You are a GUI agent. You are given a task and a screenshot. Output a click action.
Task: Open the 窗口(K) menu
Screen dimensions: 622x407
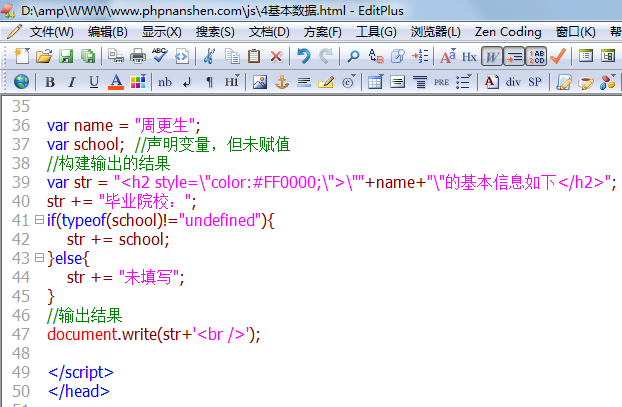576,32
